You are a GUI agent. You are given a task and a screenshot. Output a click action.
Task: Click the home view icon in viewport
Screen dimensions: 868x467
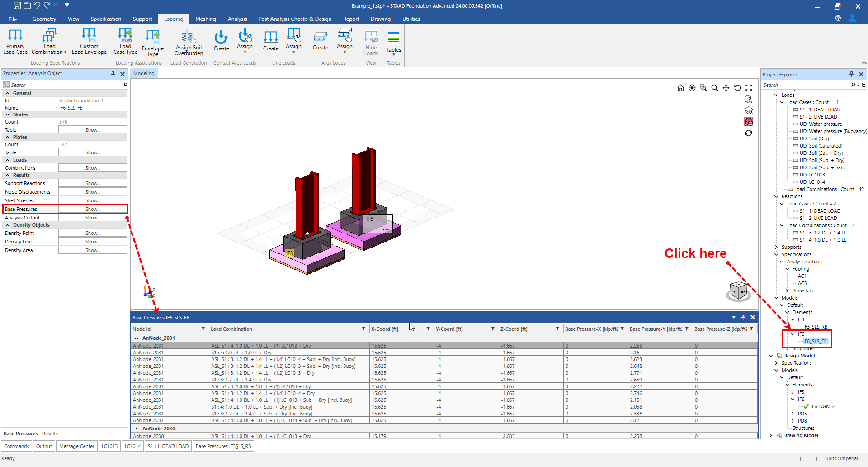680,88
